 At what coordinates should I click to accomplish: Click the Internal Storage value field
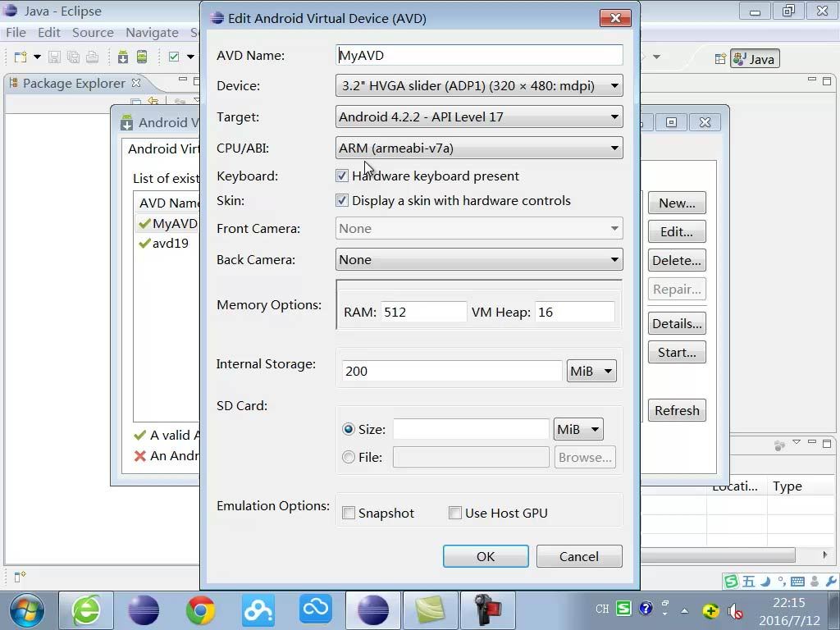pos(452,371)
